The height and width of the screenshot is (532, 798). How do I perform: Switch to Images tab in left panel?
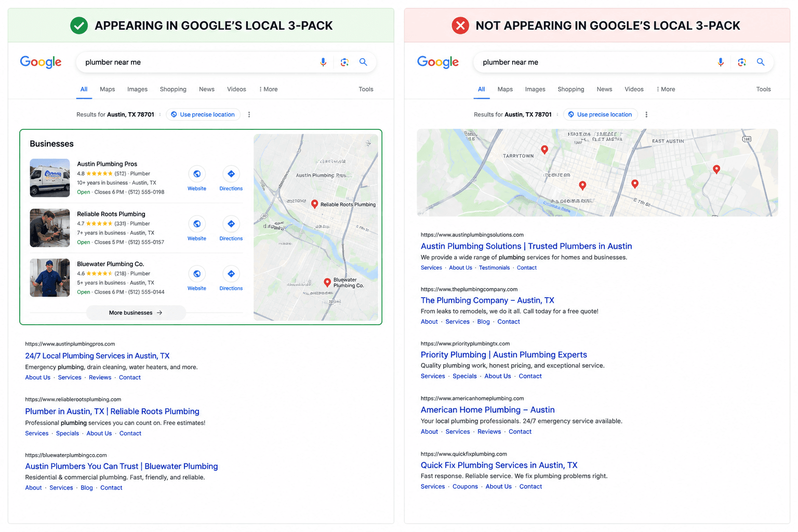(137, 89)
